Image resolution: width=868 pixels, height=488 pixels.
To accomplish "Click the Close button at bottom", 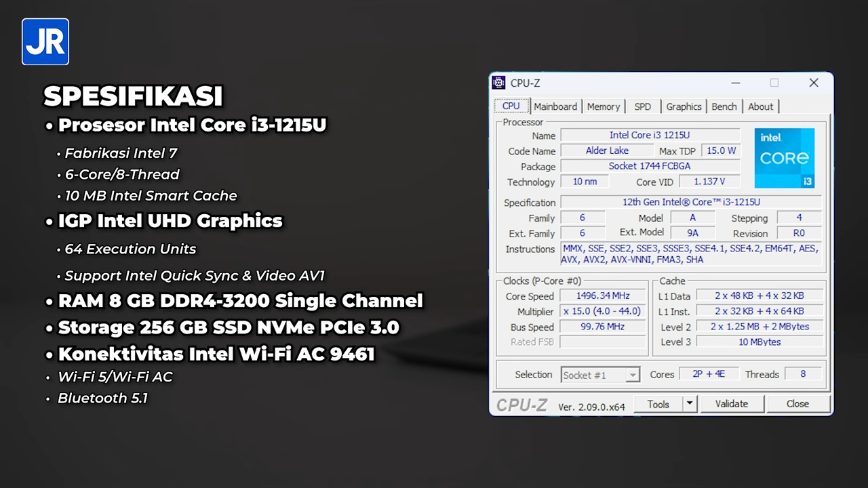I will coord(797,404).
